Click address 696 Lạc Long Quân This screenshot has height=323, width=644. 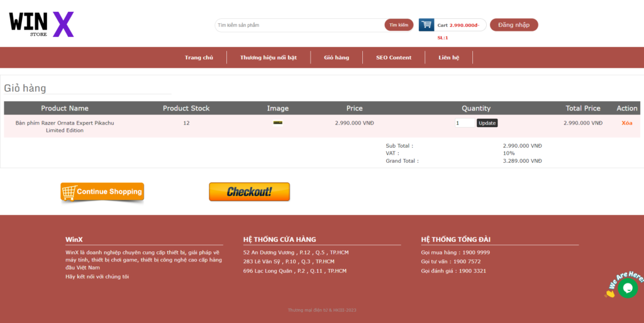(295, 271)
